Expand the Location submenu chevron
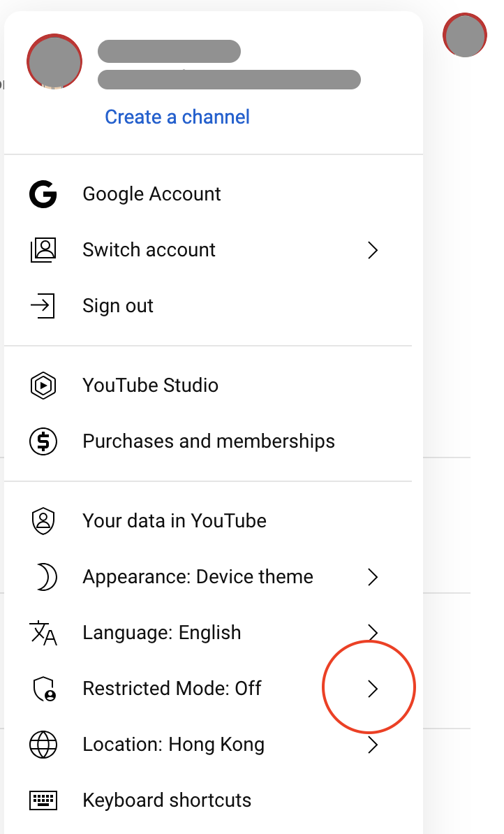 point(373,745)
